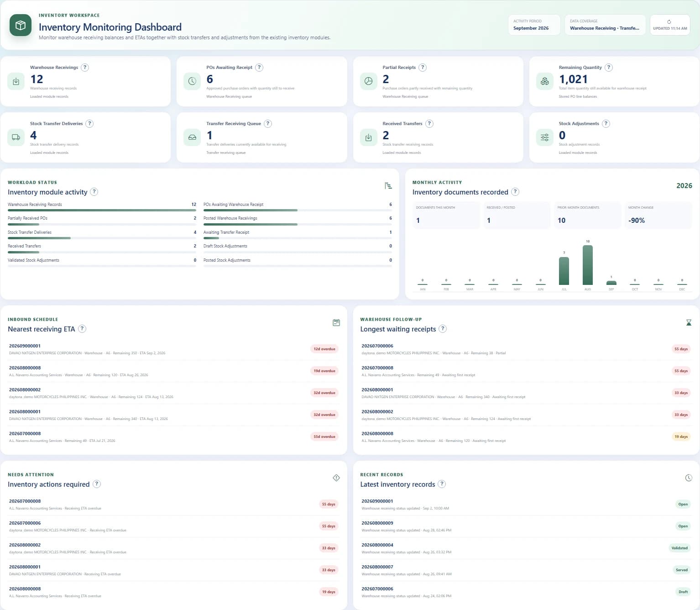This screenshot has height=610, width=700.
Task: Click the 19 days badge in Inventory actions required
Action: click(x=329, y=592)
